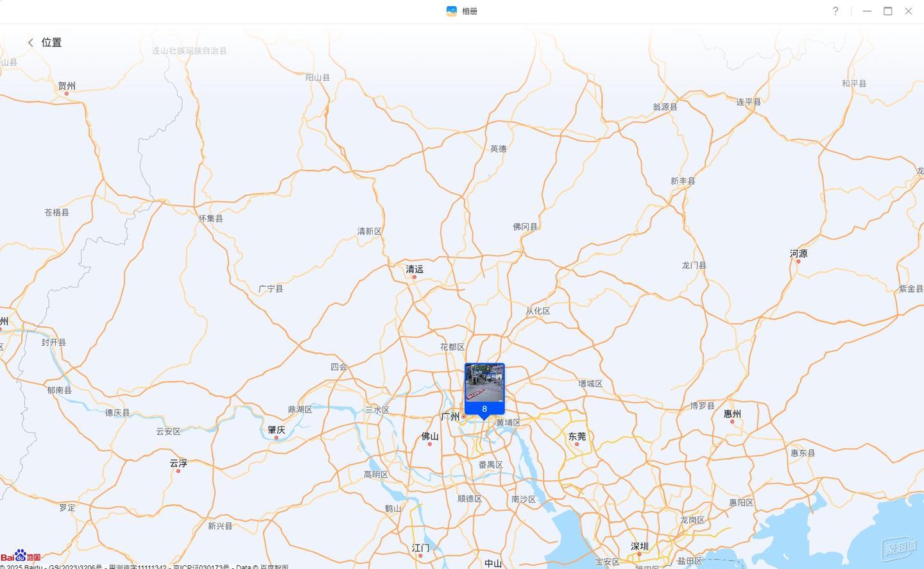
Task: Click the 顺德区 district label
Action: [470, 499]
